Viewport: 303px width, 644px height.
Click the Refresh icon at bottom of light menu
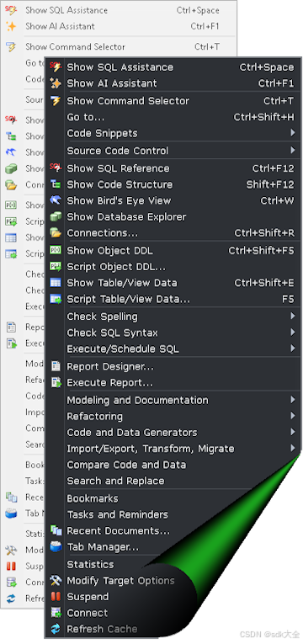[x=11, y=599]
